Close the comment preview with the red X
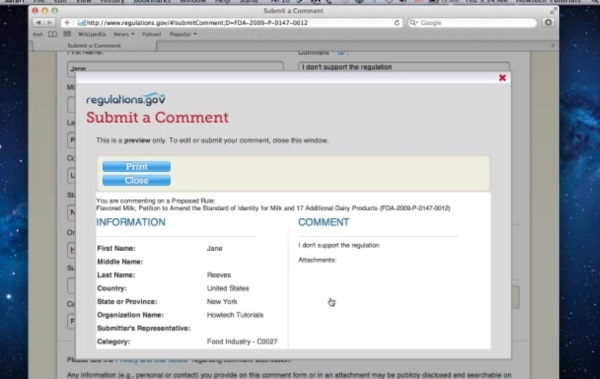The height and width of the screenshot is (379, 600). (x=502, y=78)
